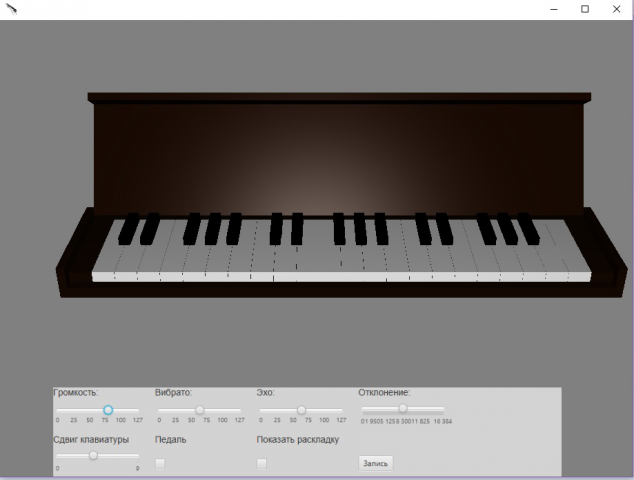Image resolution: width=634 pixels, height=480 pixels.
Task: Click the Отклонение slider thumb
Action: [403, 408]
